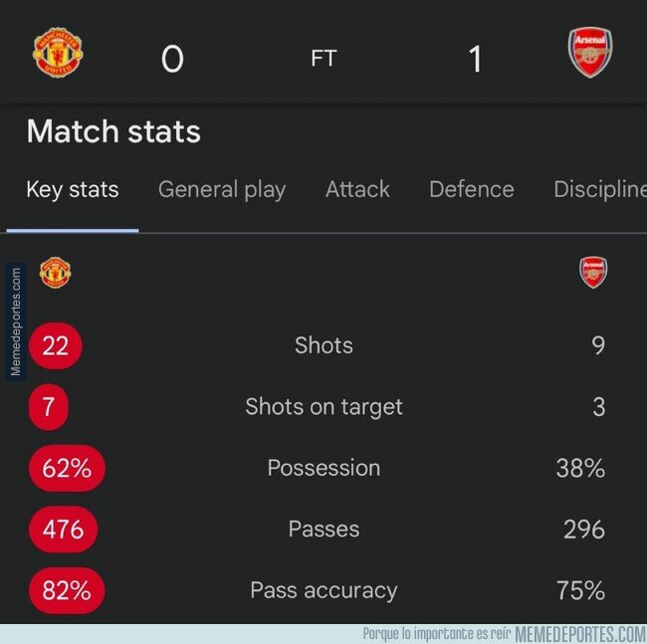Switch to the General play tab

coord(222,190)
